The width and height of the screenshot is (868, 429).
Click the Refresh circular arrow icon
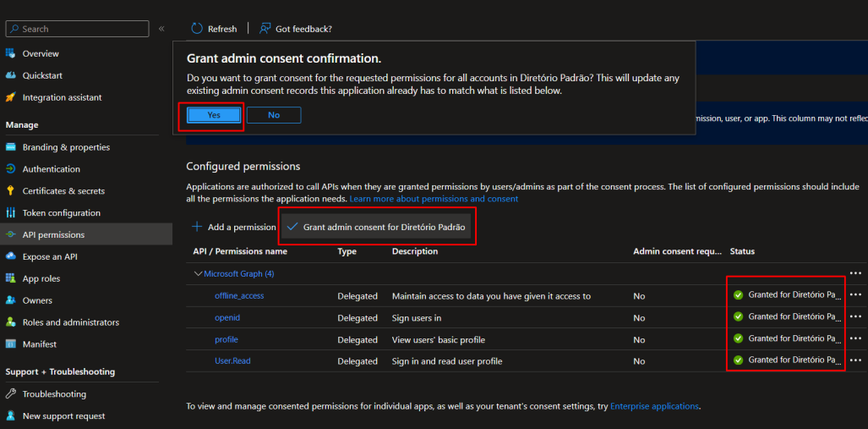pyautogui.click(x=197, y=28)
